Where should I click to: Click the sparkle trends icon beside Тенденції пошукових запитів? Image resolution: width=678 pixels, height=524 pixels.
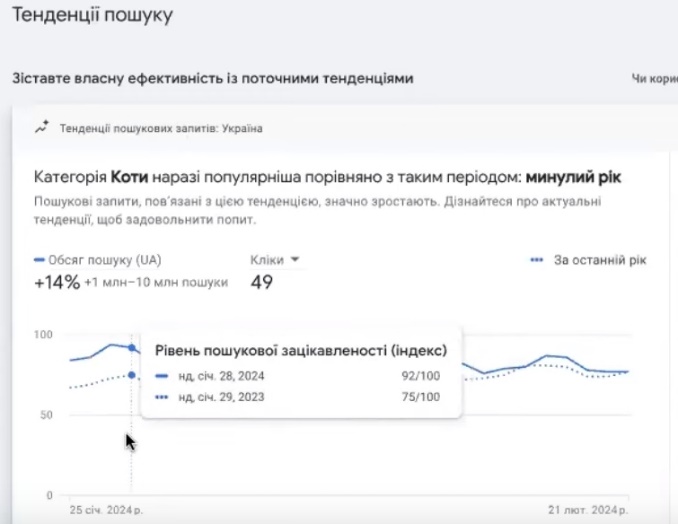[x=41, y=128]
